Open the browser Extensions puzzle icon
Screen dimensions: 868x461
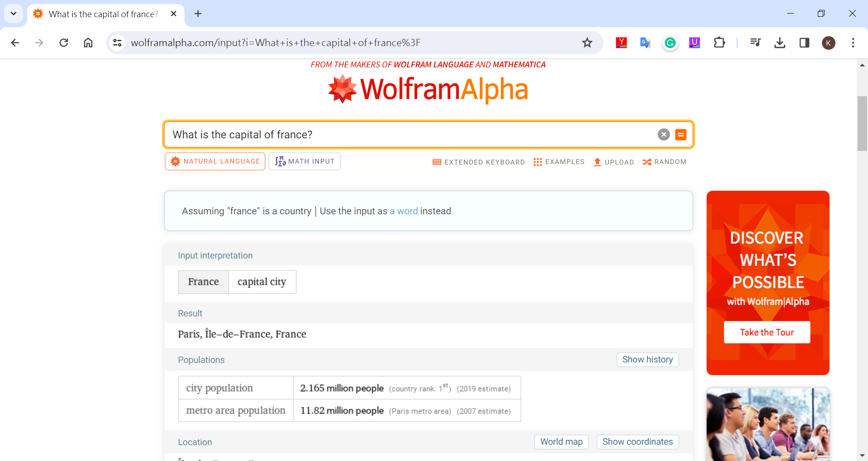tap(719, 43)
